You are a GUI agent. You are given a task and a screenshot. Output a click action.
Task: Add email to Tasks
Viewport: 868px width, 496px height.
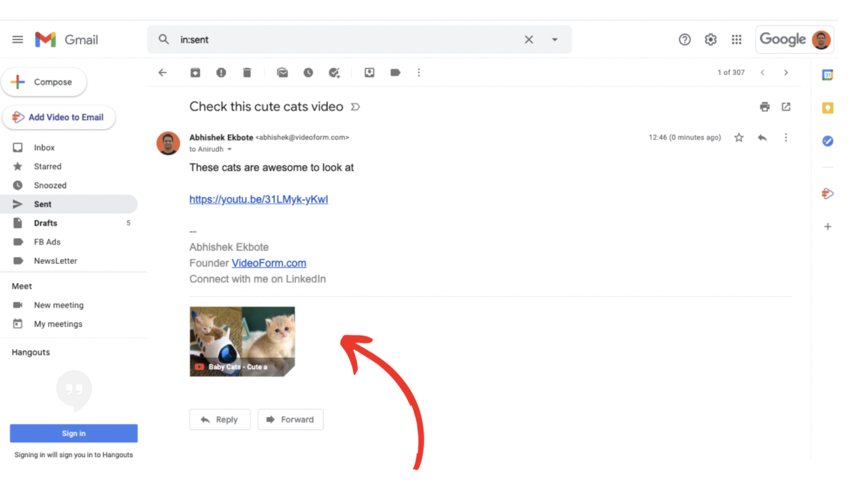pos(334,73)
